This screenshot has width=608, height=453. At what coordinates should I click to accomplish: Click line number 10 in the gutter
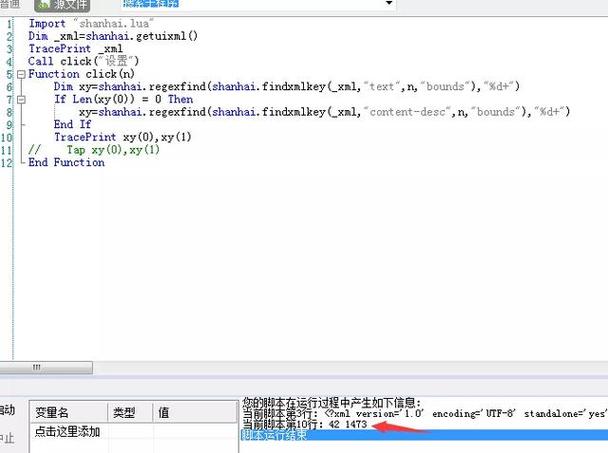tap(7, 137)
